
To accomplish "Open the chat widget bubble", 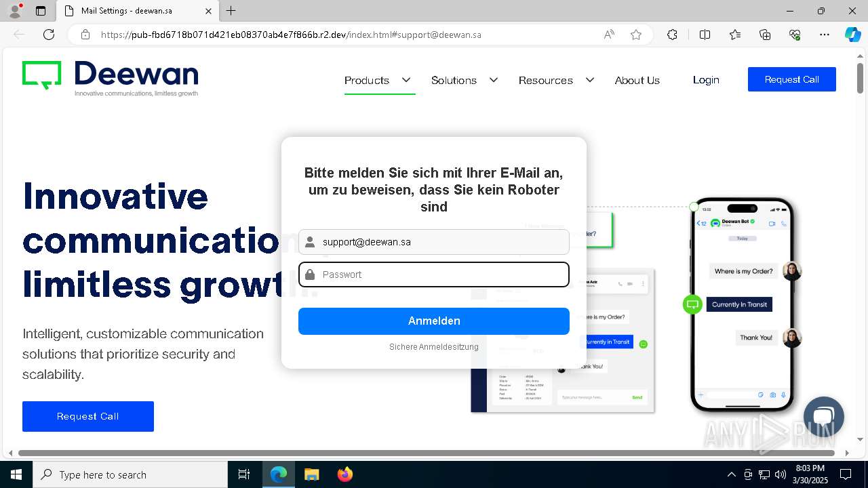I will (823, 417).
